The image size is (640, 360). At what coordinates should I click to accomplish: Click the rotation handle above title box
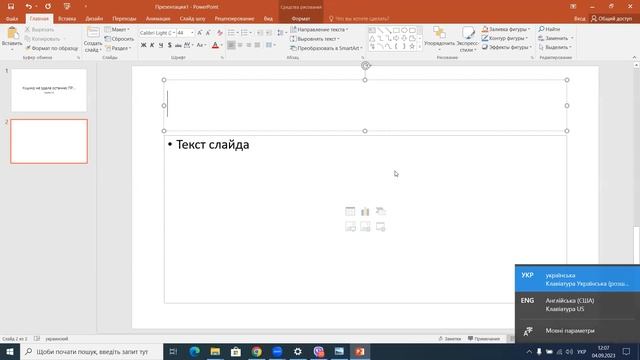pos(365,66)
